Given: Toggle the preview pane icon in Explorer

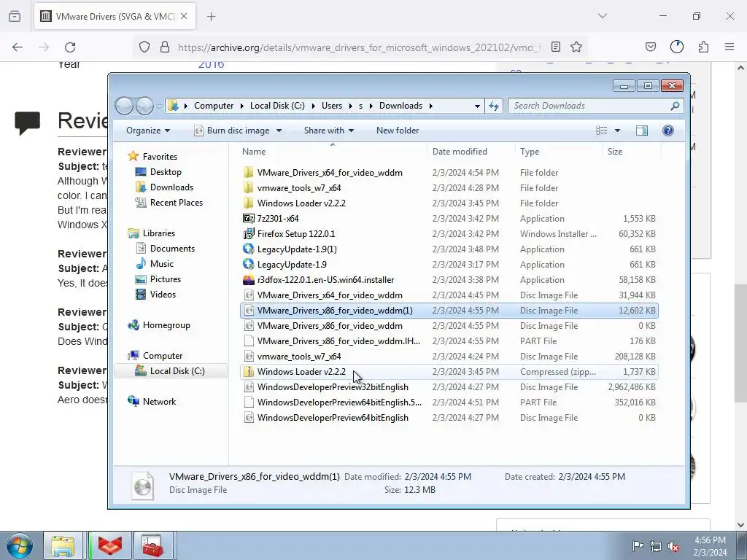Looking at the screenshot, I should pos(642,131).
